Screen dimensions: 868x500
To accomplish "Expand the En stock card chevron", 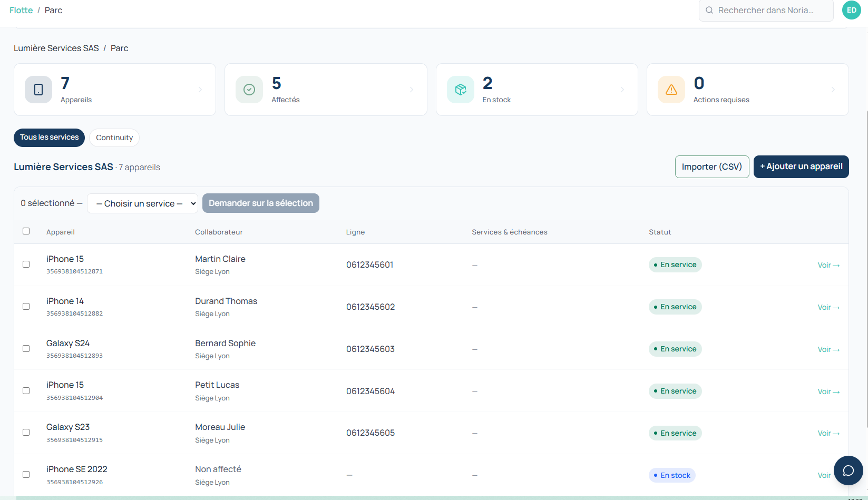I will click(x=622, y=90).
